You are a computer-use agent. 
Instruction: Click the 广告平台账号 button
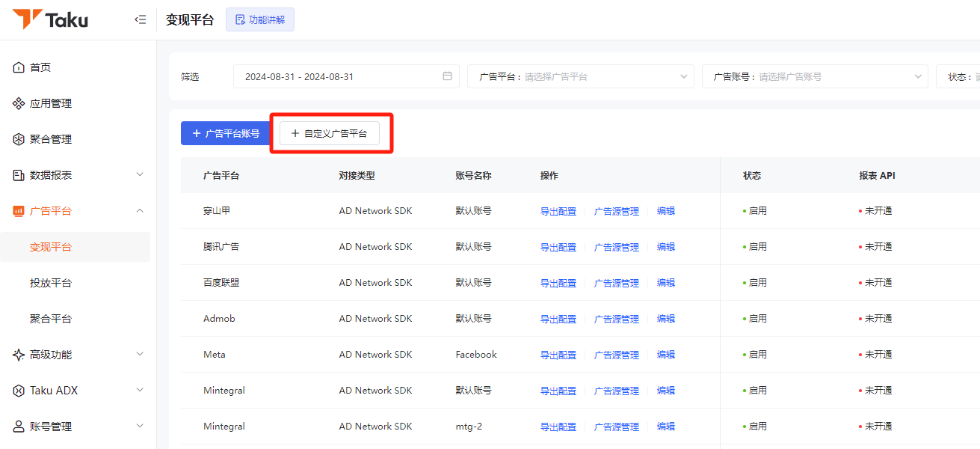[226, 132]
